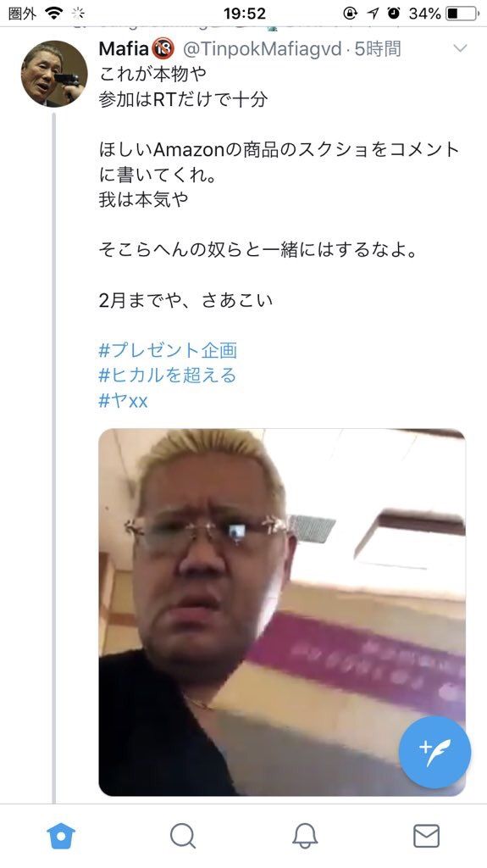Open the Notifications bell tab
Image resolution: width=487 pixels, height=868 pixels.
click(305, 836)
